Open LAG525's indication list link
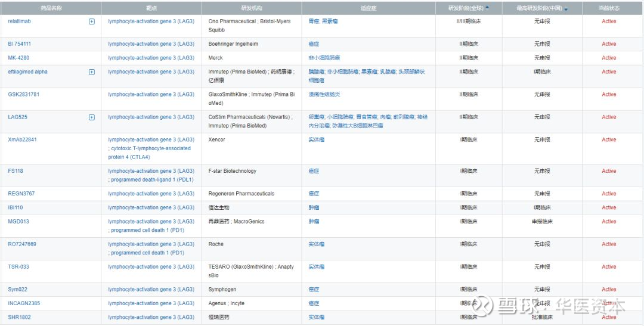Viewport: 644px width, 326px height. pyautogui.click(x=368, y=122)
